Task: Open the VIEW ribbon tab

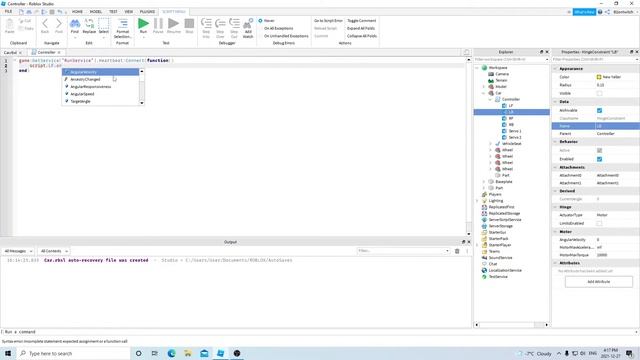Action: pos(129,11)
